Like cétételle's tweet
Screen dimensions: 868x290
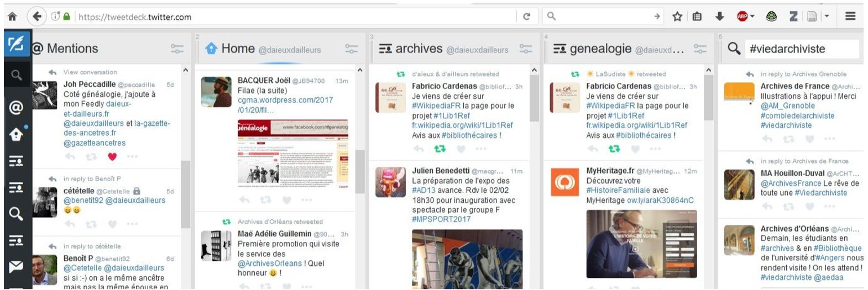coord(112,224)
